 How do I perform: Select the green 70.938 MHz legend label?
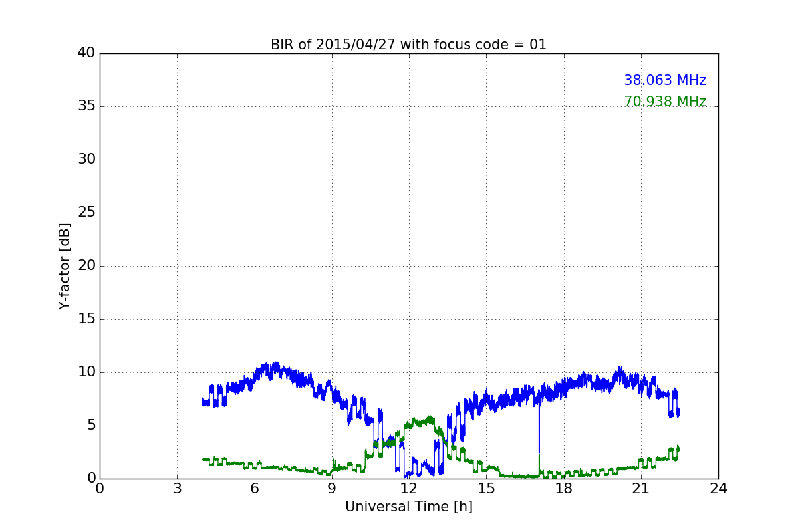coord(665,102)
